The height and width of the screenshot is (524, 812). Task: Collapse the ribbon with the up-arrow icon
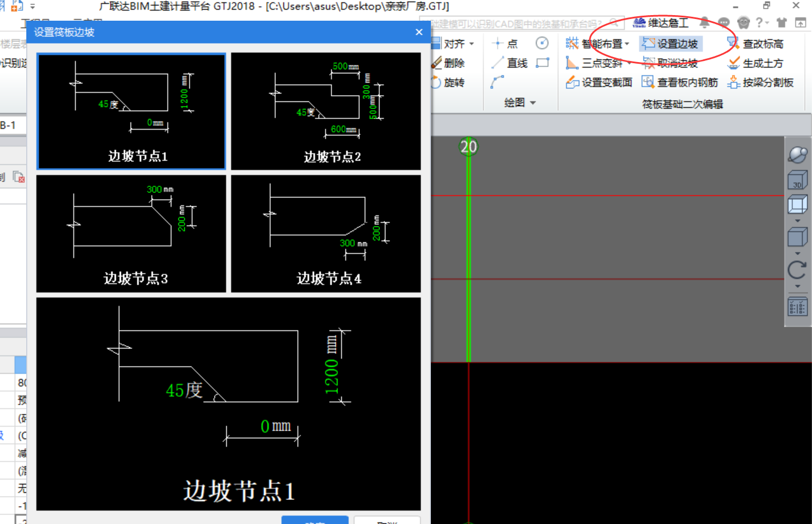(x=801, y=22)
